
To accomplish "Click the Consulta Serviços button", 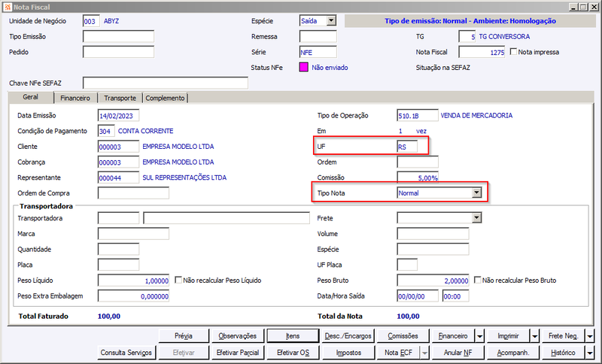I will coord(126,353).
